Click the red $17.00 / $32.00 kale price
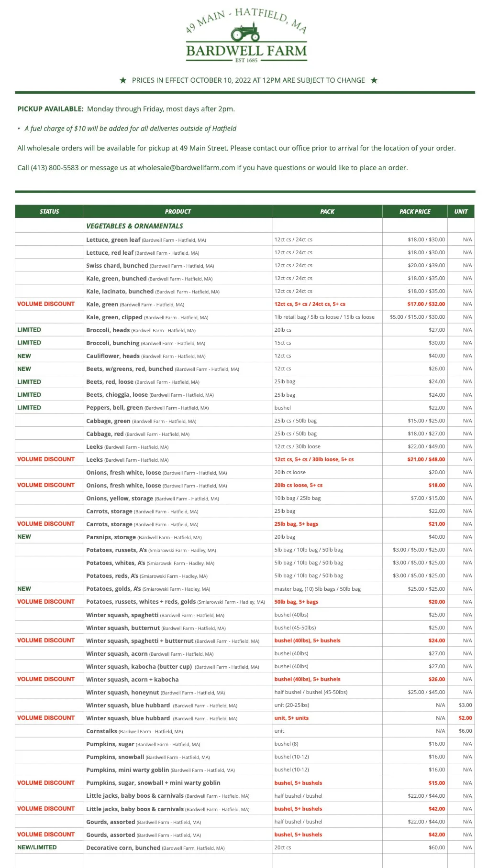This screenshot has width=488, height=868. [426, 304]
